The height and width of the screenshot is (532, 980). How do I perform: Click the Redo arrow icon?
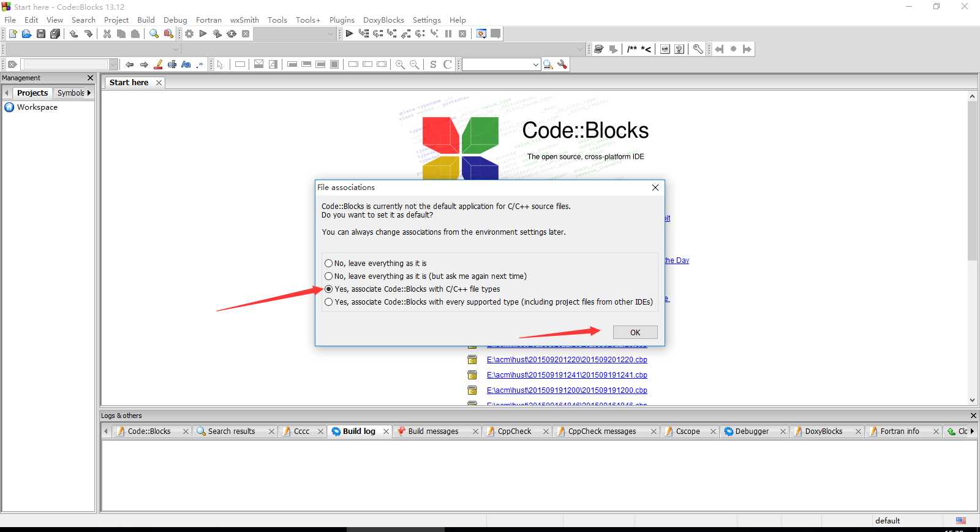[88, 34]
